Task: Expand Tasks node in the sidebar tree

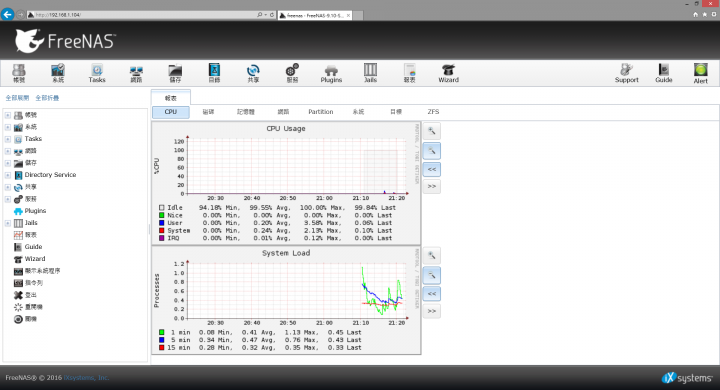Action: tap(8, 139)
